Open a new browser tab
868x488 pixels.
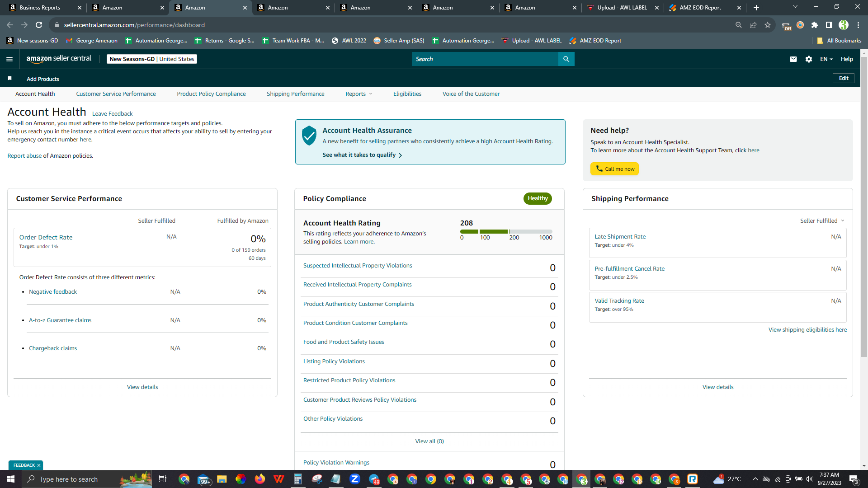tap(756, 8)
